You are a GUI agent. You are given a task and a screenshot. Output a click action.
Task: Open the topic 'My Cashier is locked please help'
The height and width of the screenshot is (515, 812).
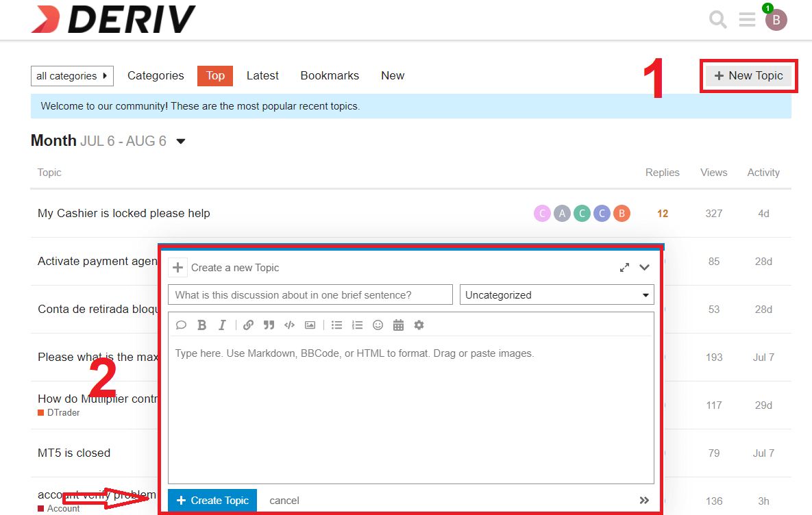point(123,213)
